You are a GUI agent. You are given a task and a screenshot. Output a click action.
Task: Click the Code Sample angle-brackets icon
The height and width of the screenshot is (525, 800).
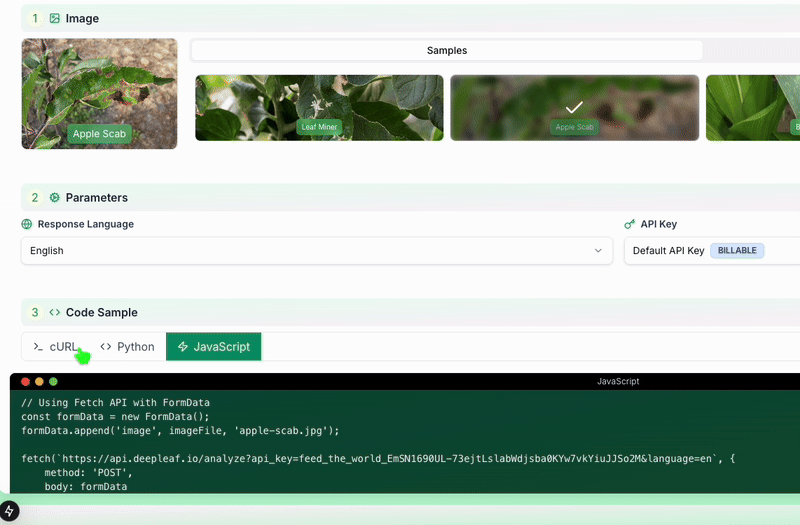pos(55,312)
